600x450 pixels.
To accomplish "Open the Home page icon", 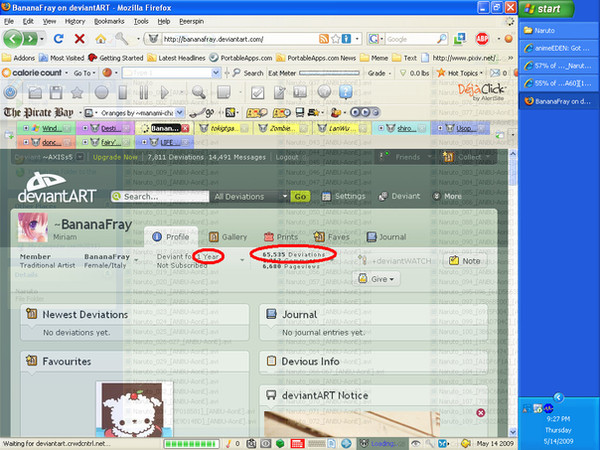I will pyautogui.click(x=101, y=39).
